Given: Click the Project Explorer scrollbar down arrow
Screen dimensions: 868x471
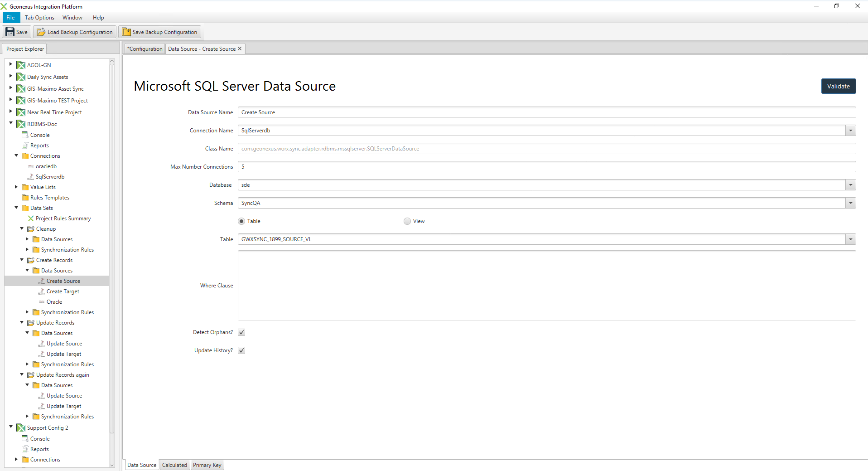Looking at the screenshot, I should [x=112, y=465].
